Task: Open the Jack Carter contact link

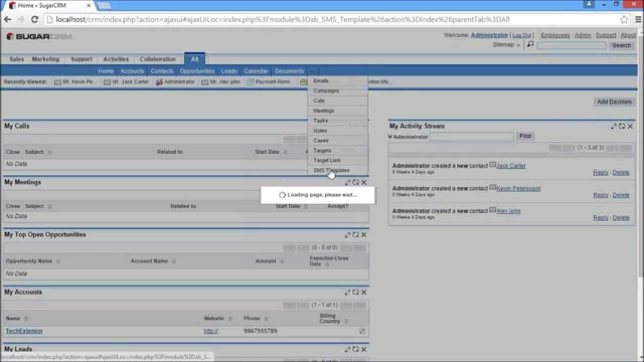Action: [511, 166]
